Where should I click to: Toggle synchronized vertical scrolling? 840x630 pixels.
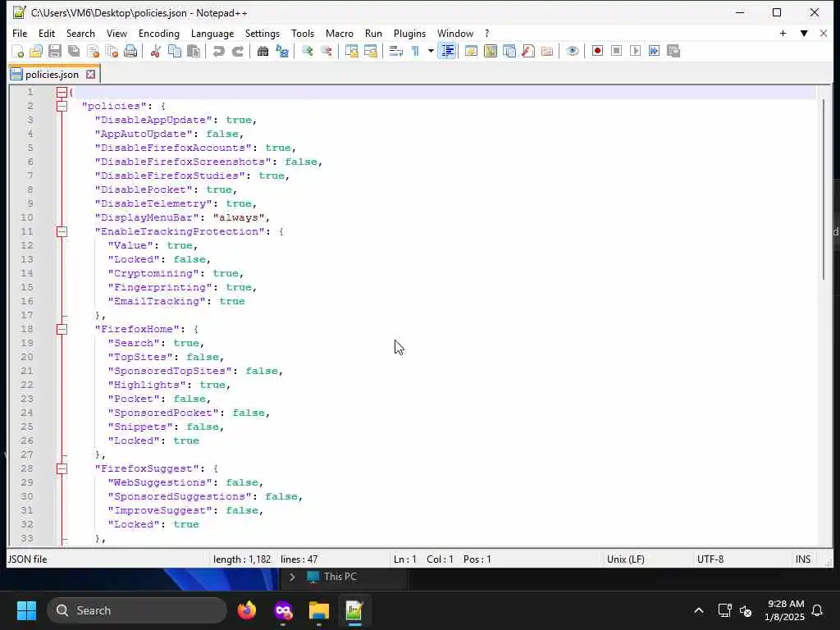tap(351, 51)
